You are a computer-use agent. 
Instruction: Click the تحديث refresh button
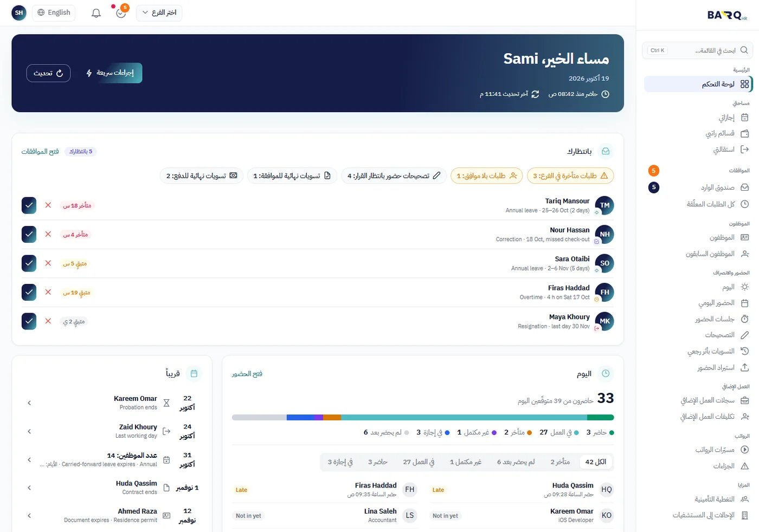pos(48,73)
